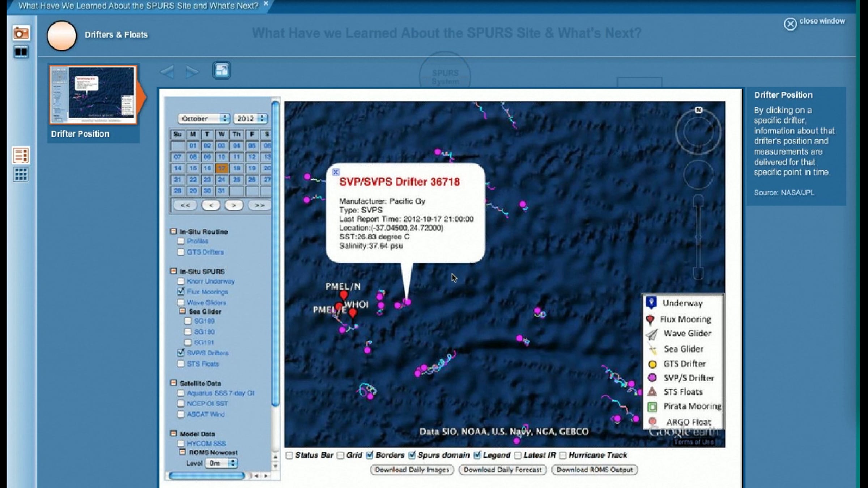The height and width of the screenshot is (488, 868).
Task: Select the presentation title tab at the top
Action: pyautogui.click(x=138, y=6)
